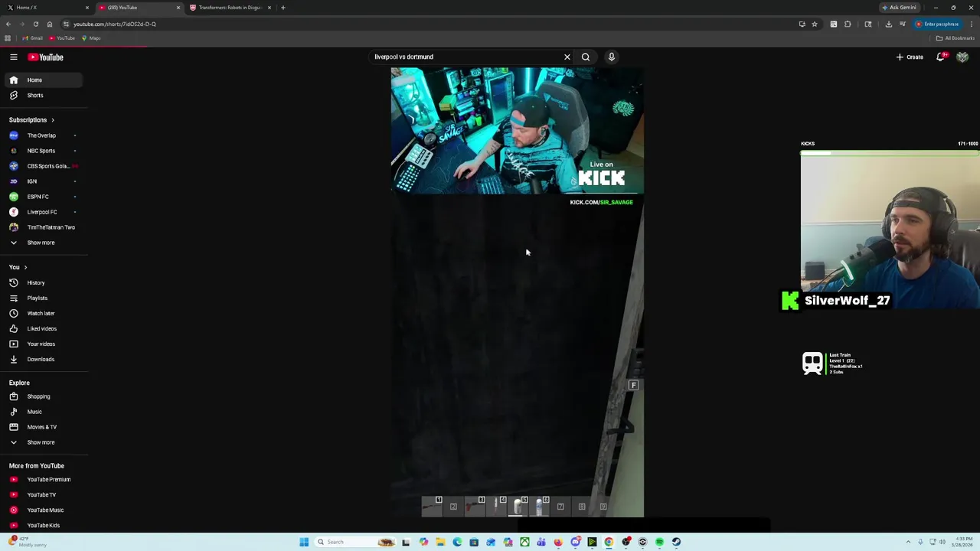Open watch History
The height and width of the screenshot is (551, 980).
[44, 282]
